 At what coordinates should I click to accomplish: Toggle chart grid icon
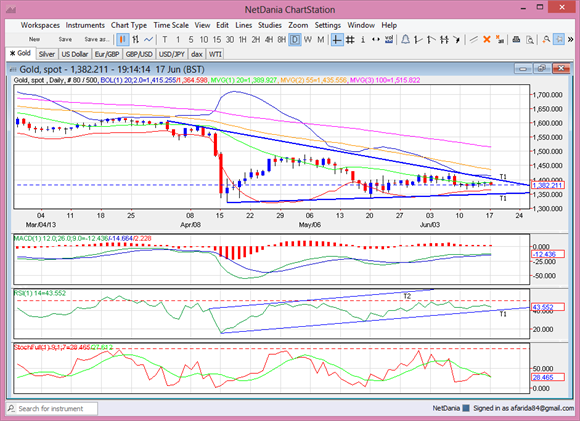[x=350, y=40]
